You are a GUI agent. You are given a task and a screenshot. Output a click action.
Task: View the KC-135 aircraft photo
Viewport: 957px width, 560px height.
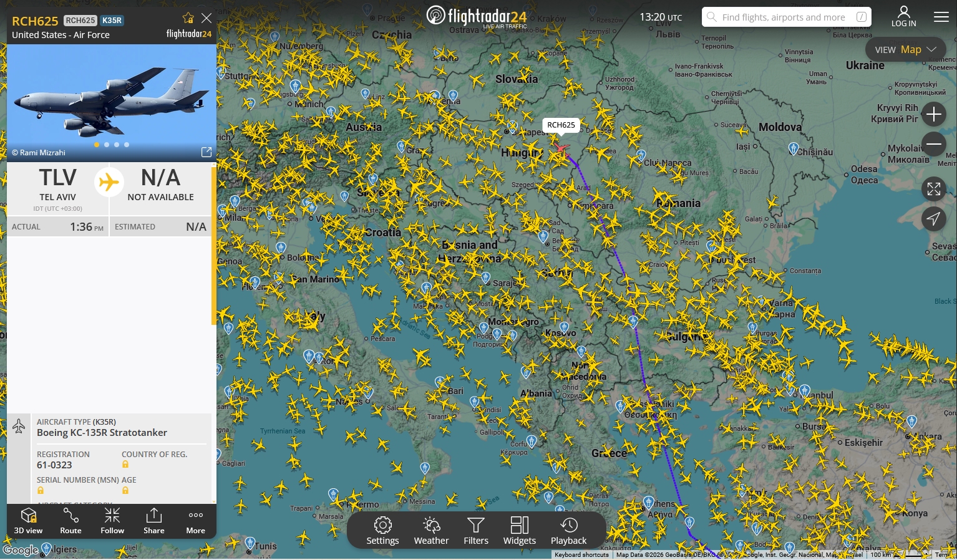click(x=112, y=103)
